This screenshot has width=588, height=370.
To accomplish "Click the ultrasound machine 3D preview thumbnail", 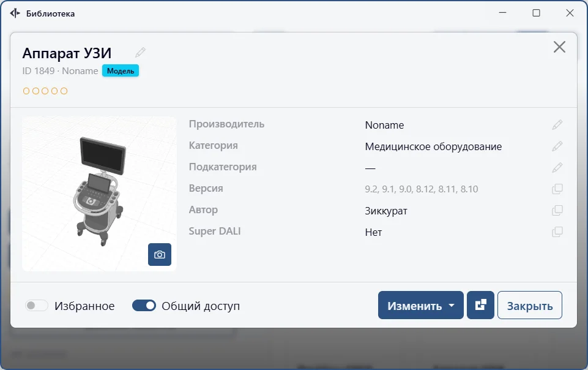I will [x=99, y=194].
